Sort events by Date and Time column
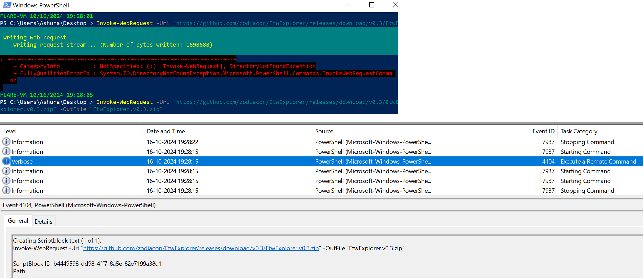Image resolution: width=644 pixels, height=279 pixels. click(228, 131)
